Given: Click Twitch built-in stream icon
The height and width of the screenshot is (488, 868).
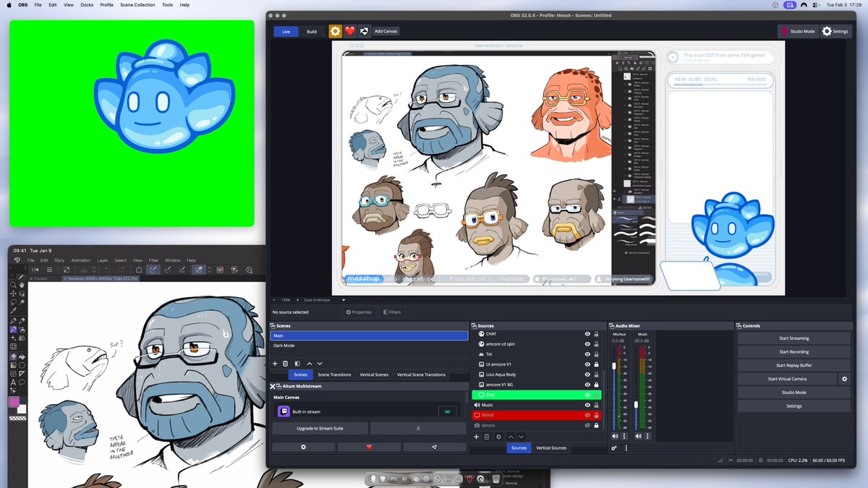Looking at the screenshot, I should (284, 411).
